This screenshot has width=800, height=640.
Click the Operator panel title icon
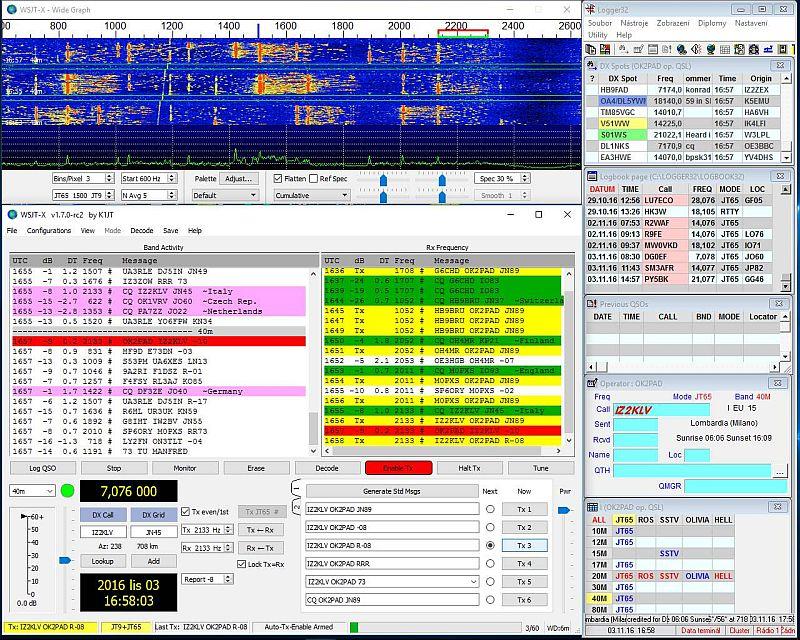pyautogui.click(x=592, y=383)
